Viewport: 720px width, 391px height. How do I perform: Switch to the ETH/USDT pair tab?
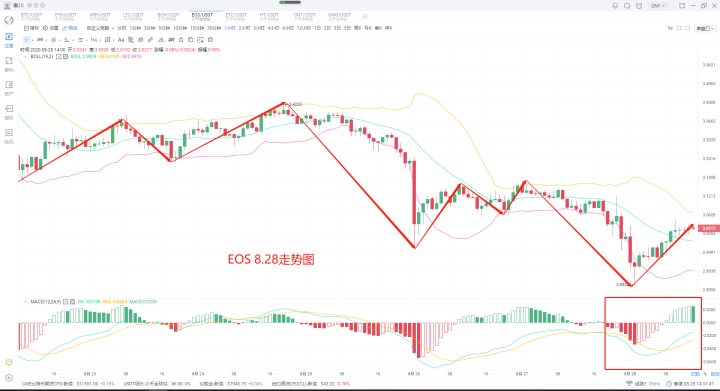click(x=66, y=17)
